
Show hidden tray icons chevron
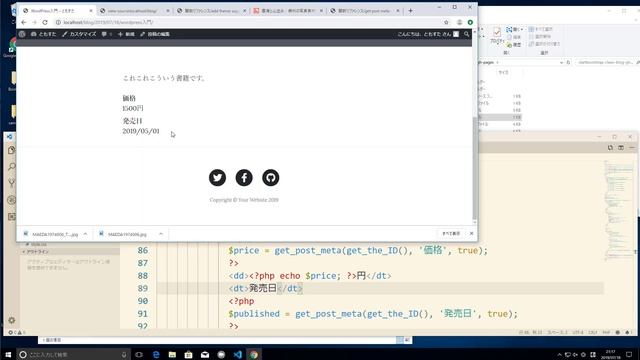[559, 354]
